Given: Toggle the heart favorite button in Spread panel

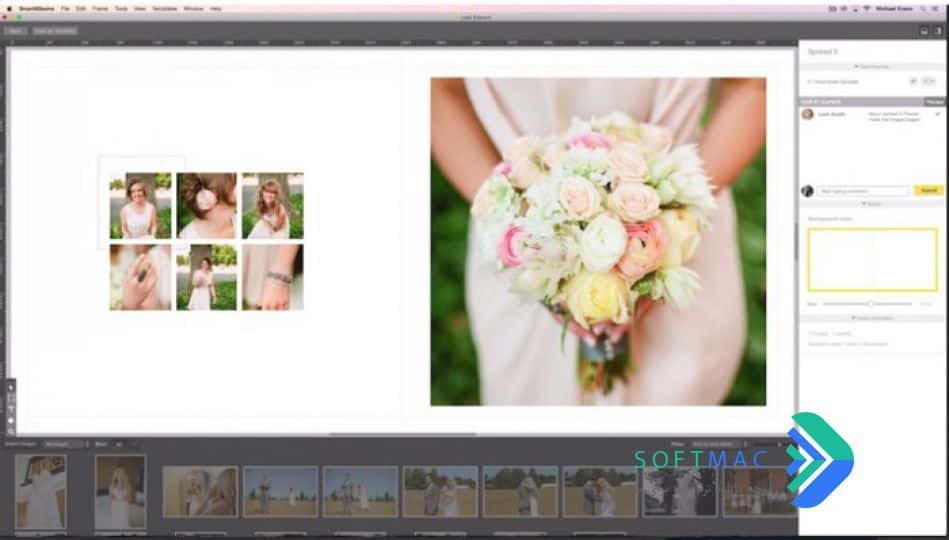Looking at the screenshot, I should [x=913, y=81].
